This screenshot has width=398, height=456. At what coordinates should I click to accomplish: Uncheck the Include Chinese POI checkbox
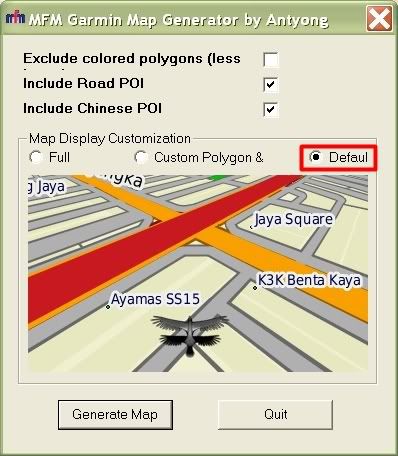click(x=270, y=109)
